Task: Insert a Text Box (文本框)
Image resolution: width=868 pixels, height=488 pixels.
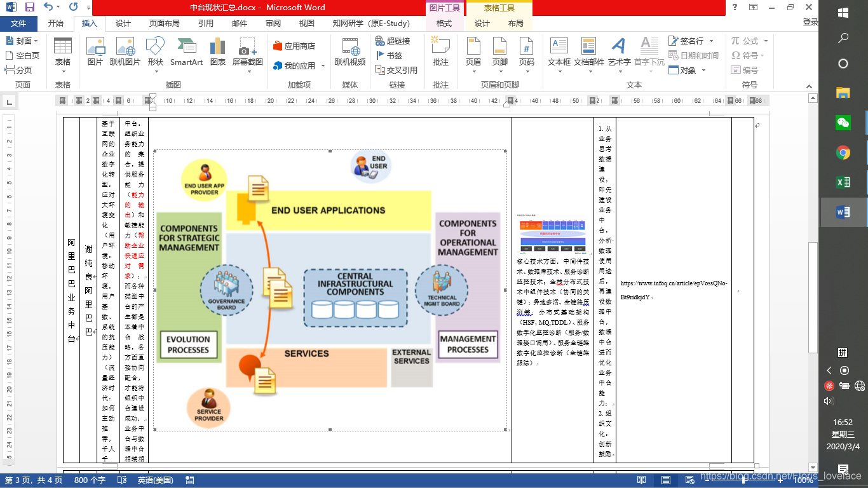Action: (559, 55)
